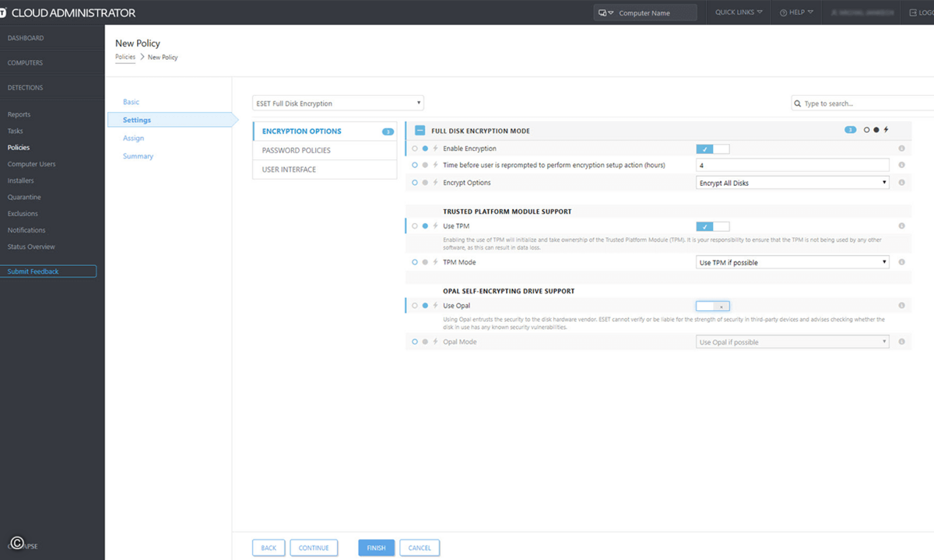This screenshot has width=934, height=560.
Task: Select the hollow circle flag beside Use TPM
Action: tap(415, 226)
